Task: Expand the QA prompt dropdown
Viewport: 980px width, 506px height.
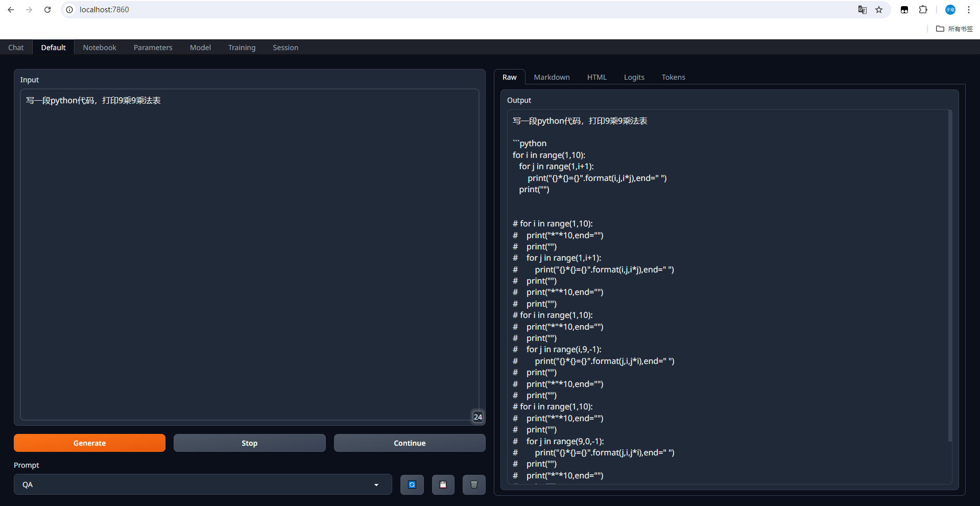Action: (203, 485)
